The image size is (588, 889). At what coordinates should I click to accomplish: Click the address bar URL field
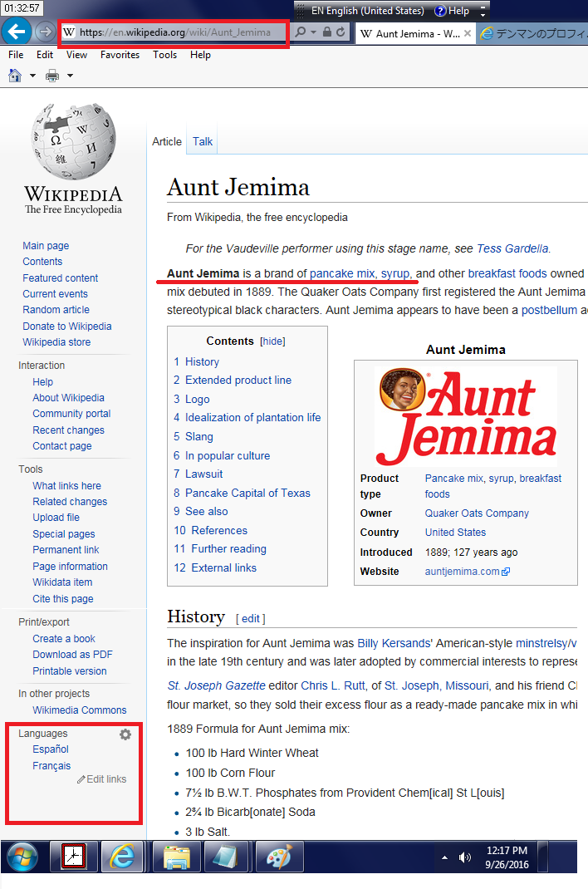click(x=174, y=32)
